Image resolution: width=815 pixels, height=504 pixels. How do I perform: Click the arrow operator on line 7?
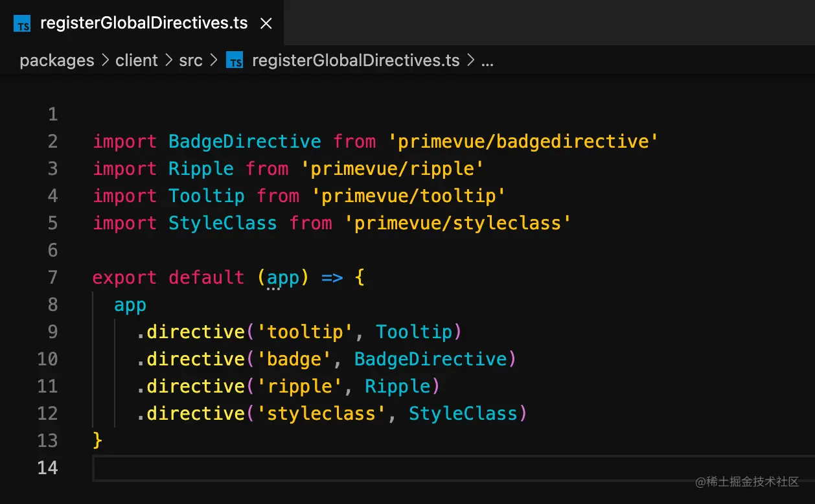(332, 278)
